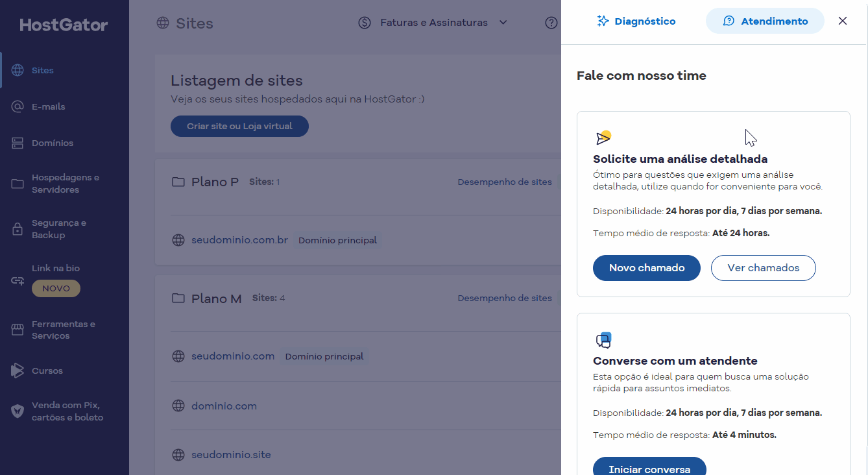Click globe icon beside seudominio.com.br
The height and width of the screenshot is (475, 868).
pos(178,240)
